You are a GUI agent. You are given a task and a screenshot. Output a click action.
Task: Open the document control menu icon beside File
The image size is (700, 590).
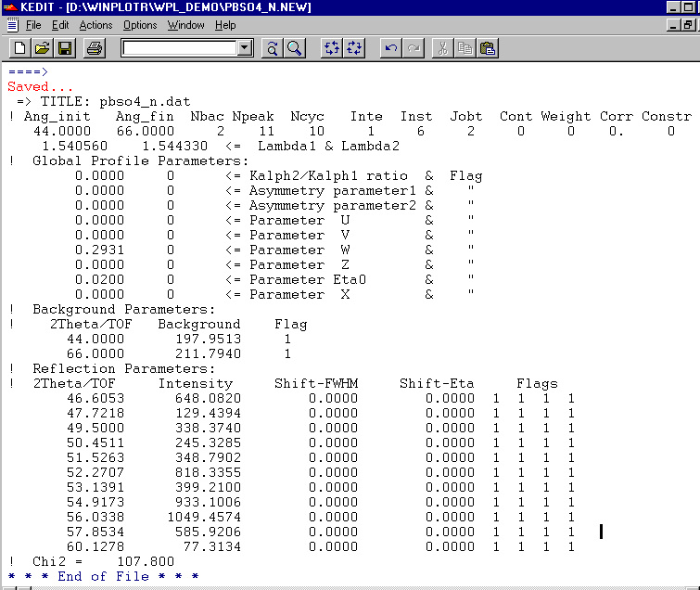tap(11, 25)
